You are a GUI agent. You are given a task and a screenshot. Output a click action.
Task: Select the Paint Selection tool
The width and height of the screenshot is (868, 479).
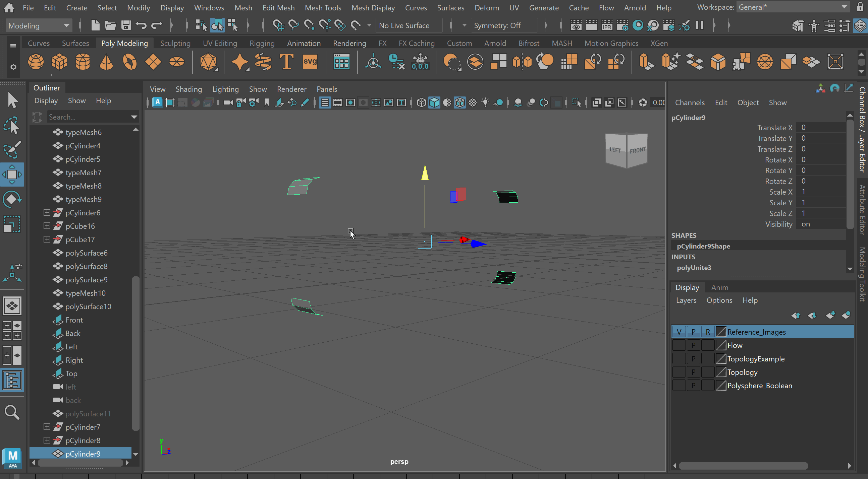[x=12, y=149]
